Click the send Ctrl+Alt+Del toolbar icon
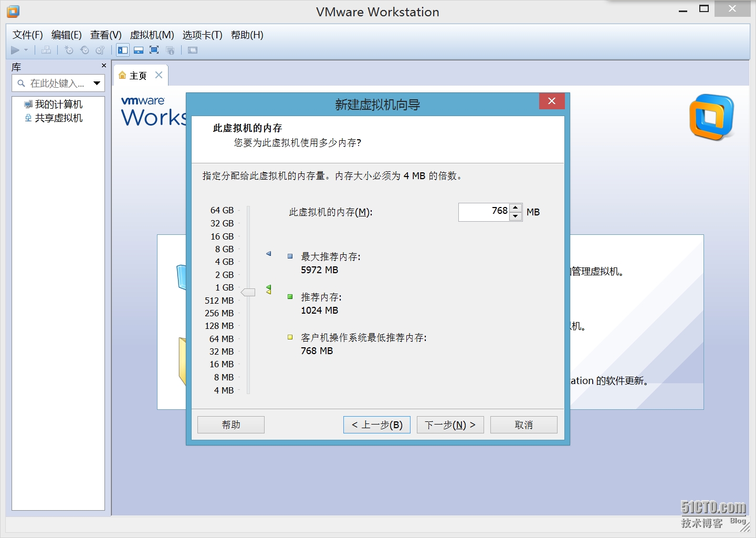 [46, 50]
